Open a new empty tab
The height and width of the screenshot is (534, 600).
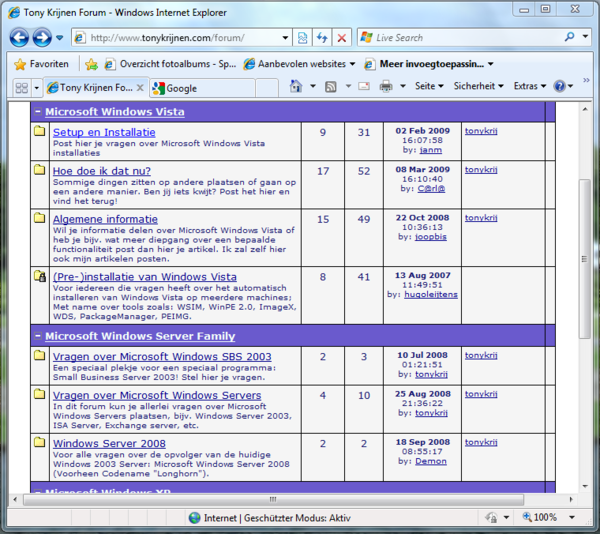(x=266, y=88)
